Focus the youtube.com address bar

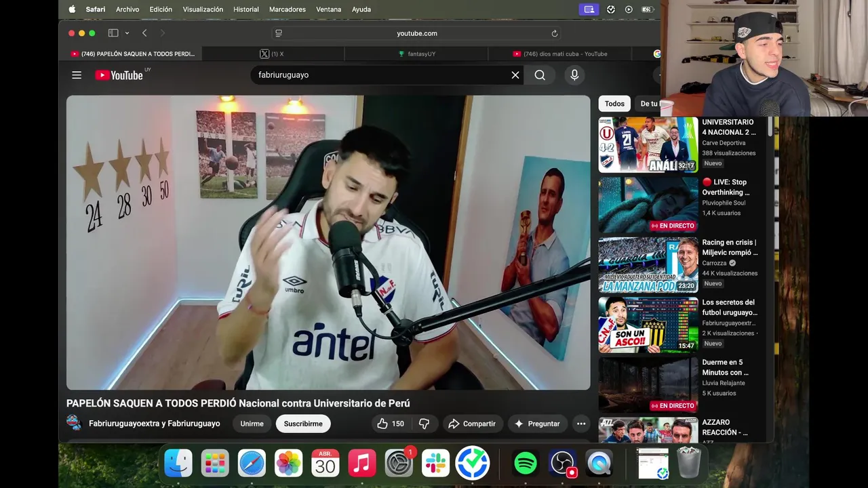point(416,33)
